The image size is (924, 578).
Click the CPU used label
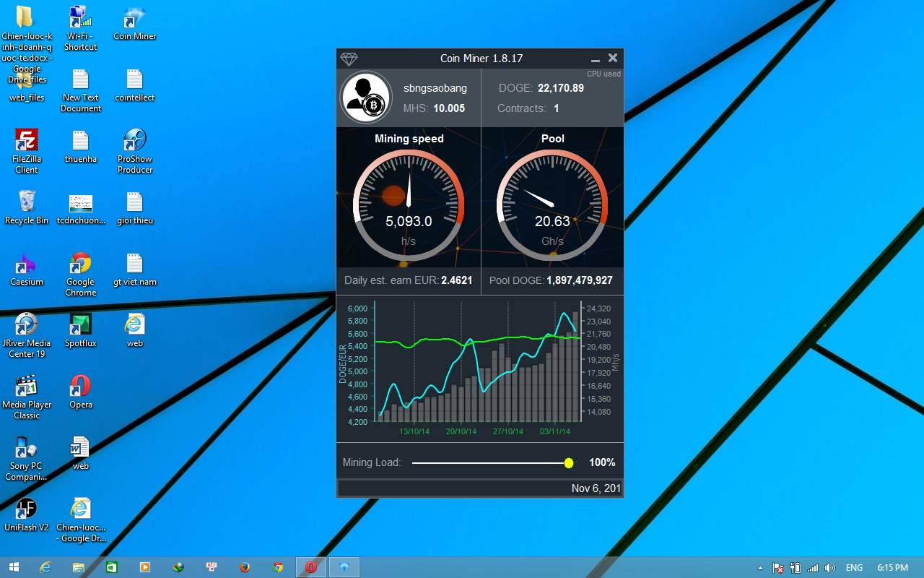[x=603, y=74]
